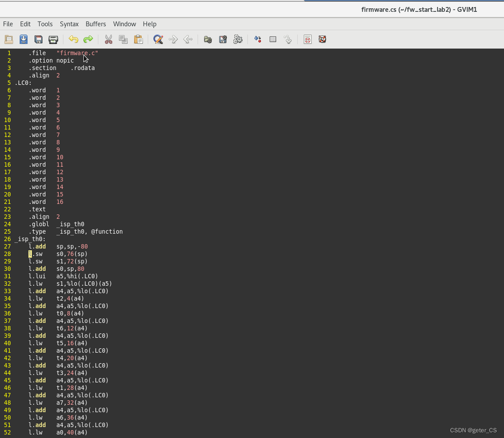Open Find and Replace with the magnifier icon
504x438 pixels.
(x=158, y=39)
